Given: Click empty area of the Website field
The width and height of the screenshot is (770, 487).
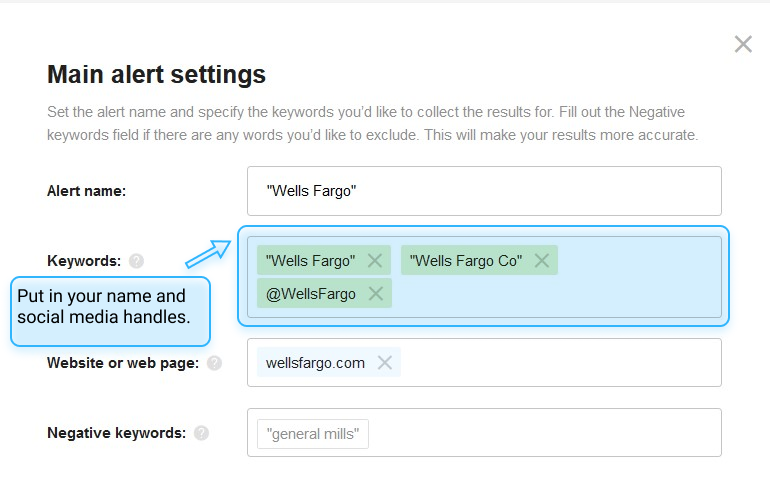Looking at the screenshot, I should tap(560, 363).
